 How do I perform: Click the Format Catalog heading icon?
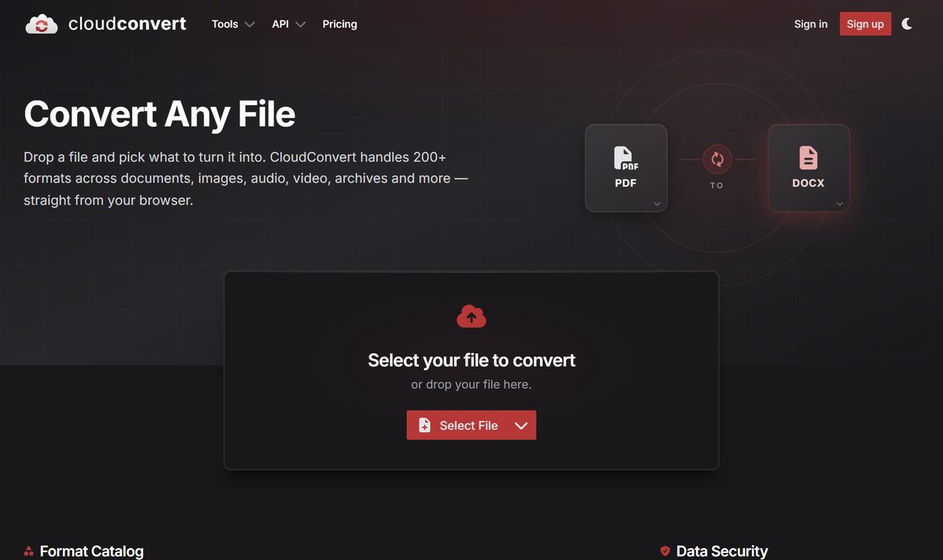(28, 551)
